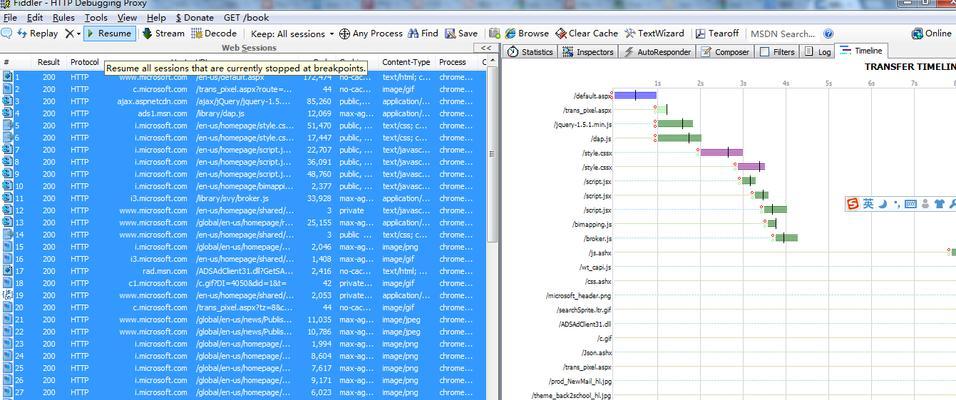Image resolution: width=956 pixels, height=400 pixels.
Task: Click the $ Donate menu item
Action: coord(194,18)
